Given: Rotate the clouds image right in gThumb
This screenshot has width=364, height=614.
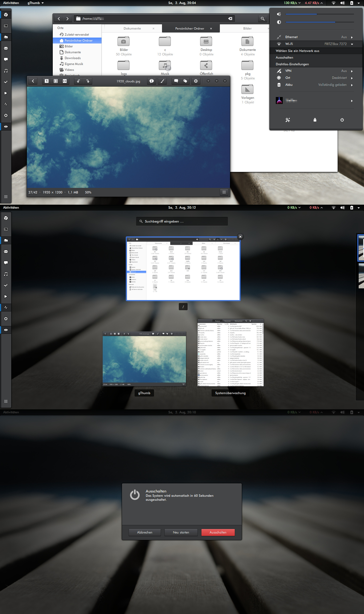Looking at the screenshot, I should 88,81.
